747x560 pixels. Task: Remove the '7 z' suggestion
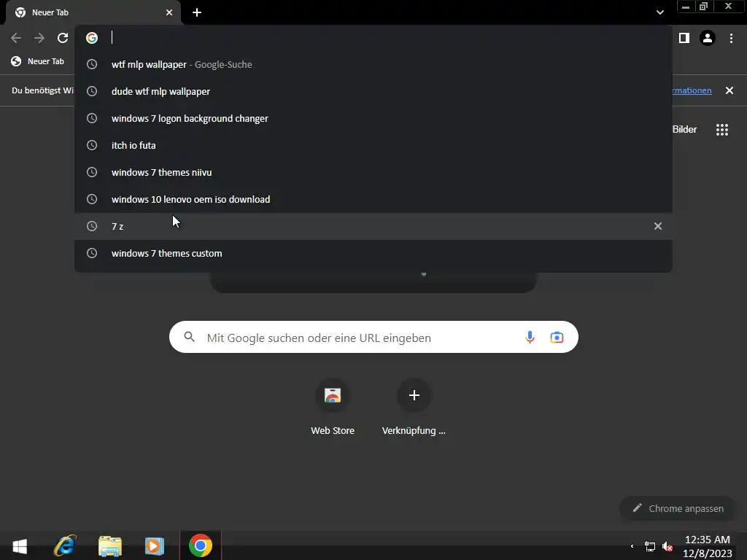click(x=658, y=226)
